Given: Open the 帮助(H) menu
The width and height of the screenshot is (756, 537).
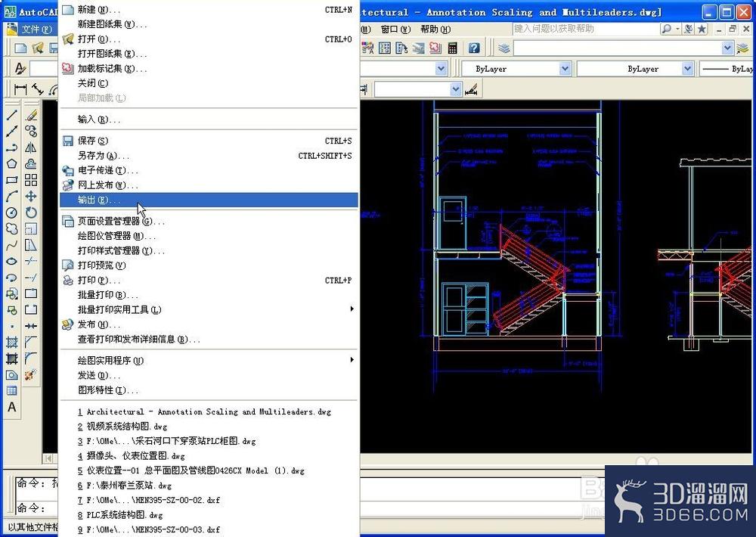Looking at the screenshot, I should click(x=435, y=29).
